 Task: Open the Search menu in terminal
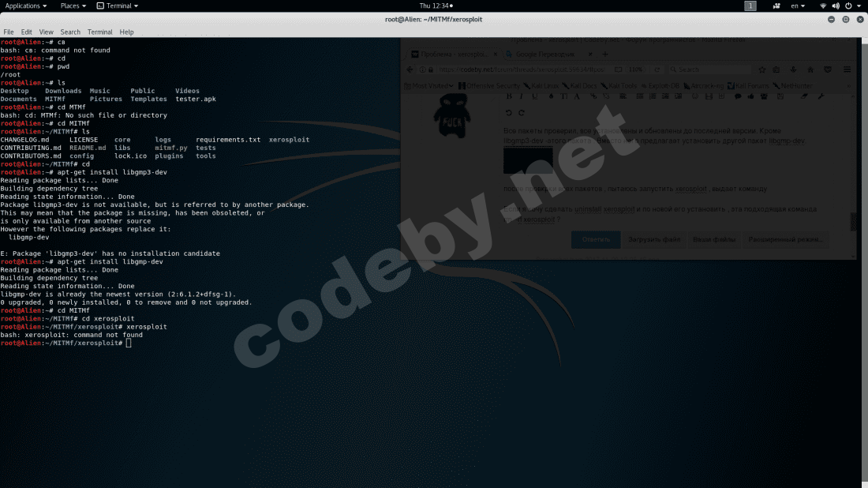(x=70, y=32)
